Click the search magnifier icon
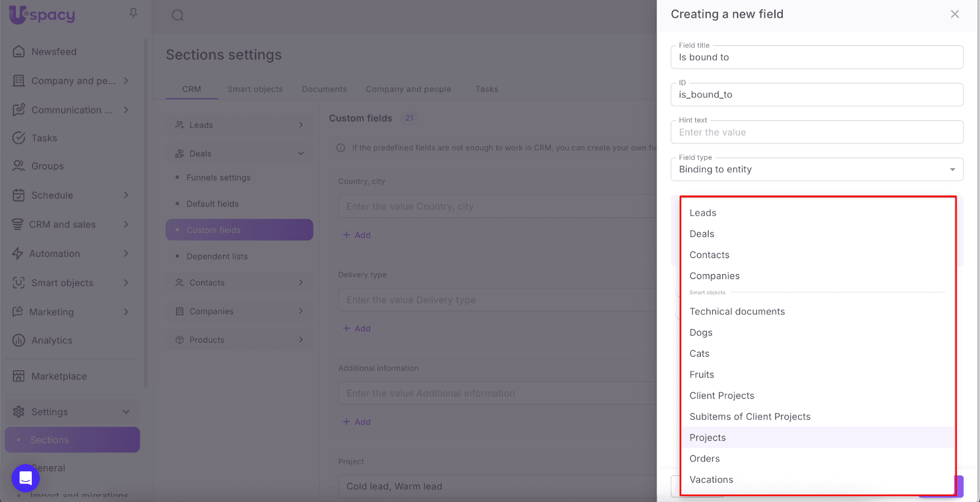This screenshot has width=980, height=502. (178, 15)
